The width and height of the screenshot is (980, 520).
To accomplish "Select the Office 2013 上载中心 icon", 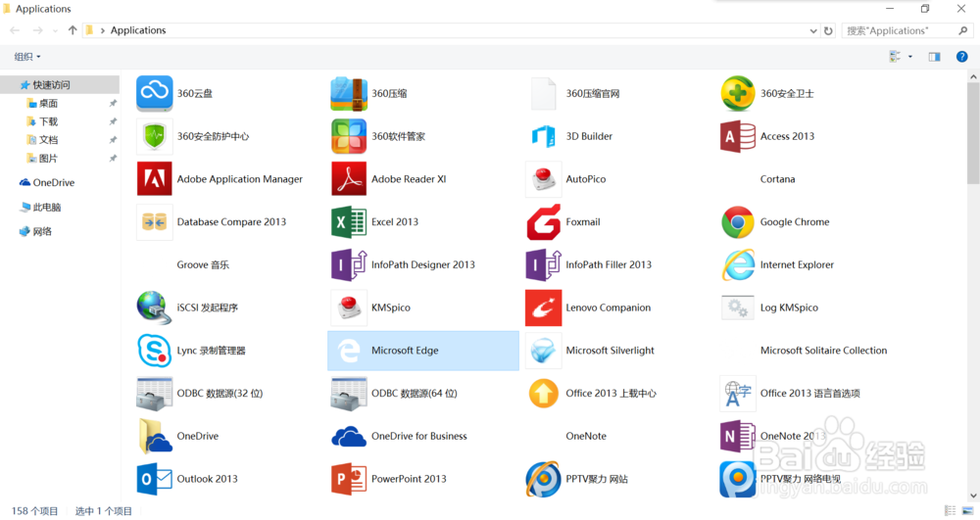I will click(x=543, y=394).
